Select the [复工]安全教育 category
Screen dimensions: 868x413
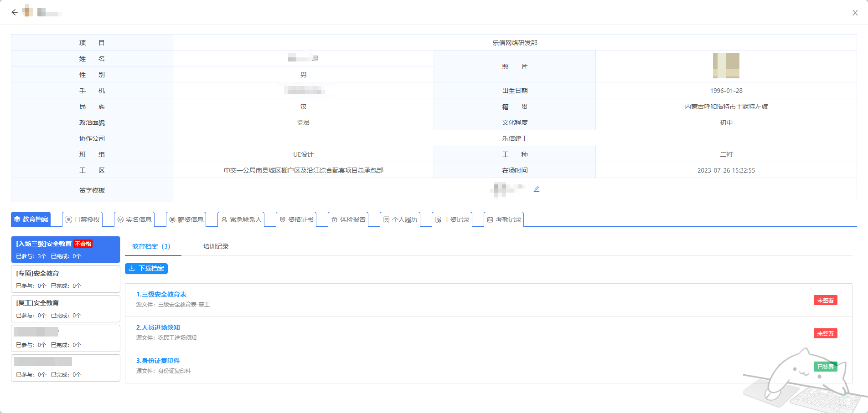66,309
